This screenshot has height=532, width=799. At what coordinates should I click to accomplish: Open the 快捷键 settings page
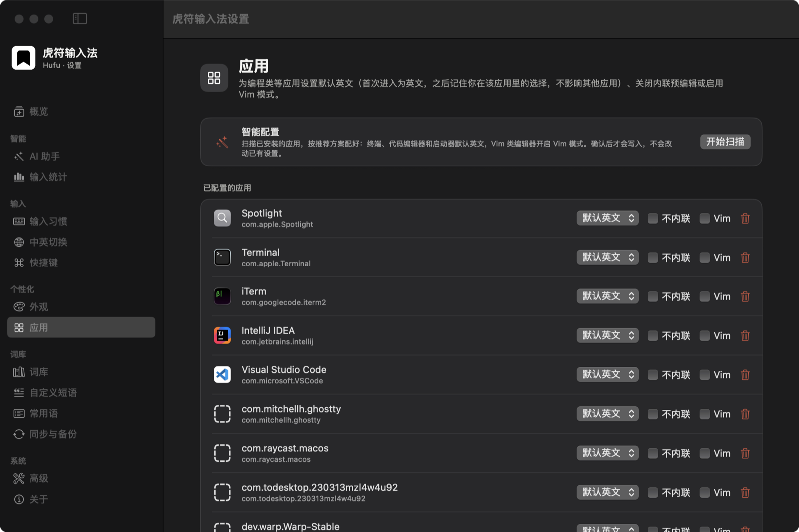[81, 263]
